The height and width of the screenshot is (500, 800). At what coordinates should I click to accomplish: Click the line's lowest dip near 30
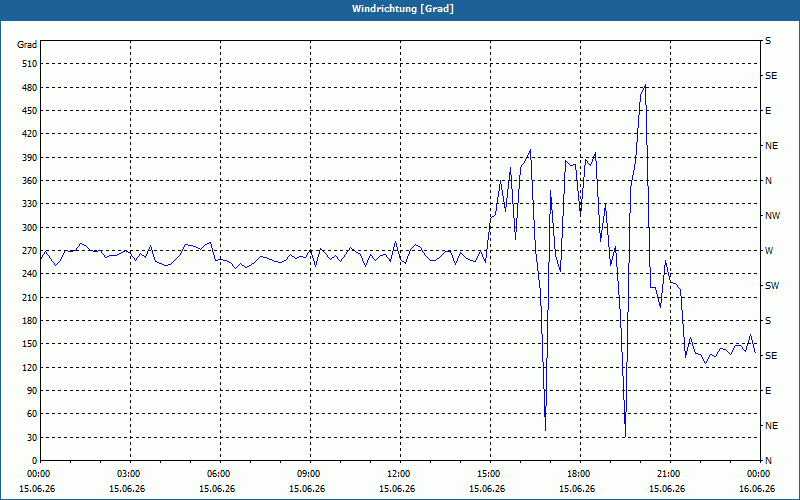tap(626, 436)
